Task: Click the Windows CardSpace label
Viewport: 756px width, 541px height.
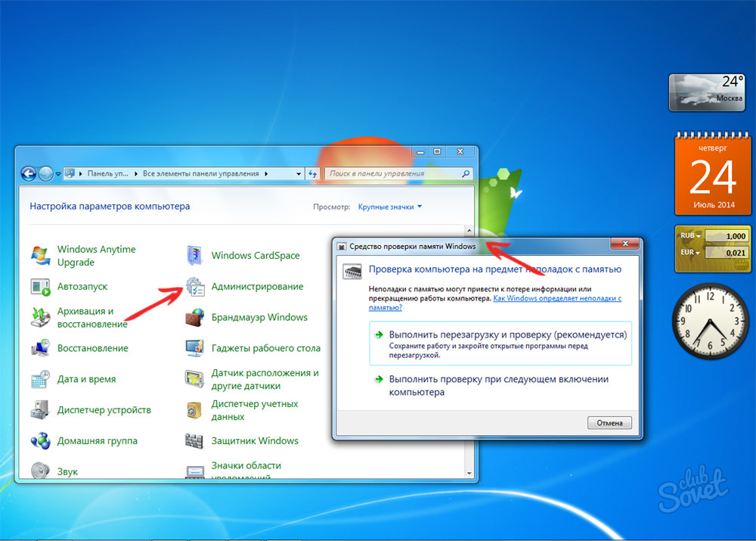Action: click(256, 256)
